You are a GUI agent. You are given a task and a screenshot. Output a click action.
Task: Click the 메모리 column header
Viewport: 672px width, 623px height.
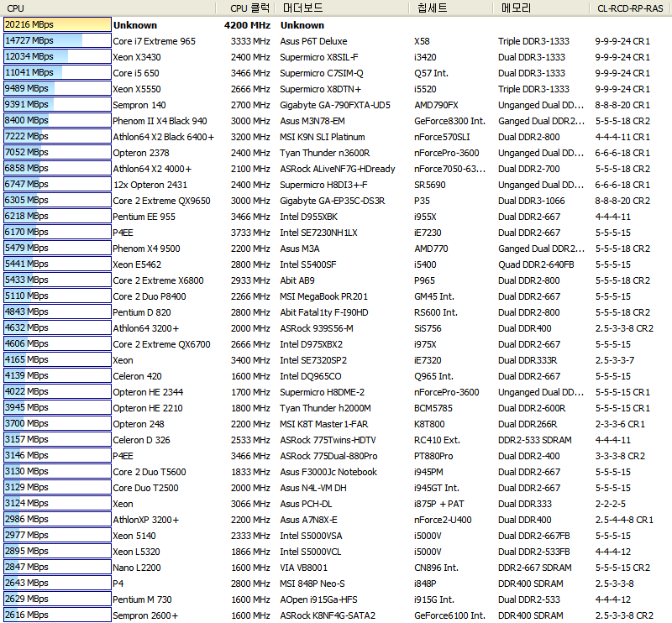[539, 8]
